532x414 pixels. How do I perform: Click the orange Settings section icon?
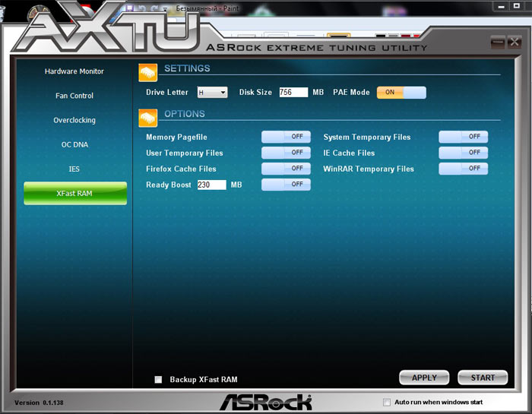pos(148,71)
